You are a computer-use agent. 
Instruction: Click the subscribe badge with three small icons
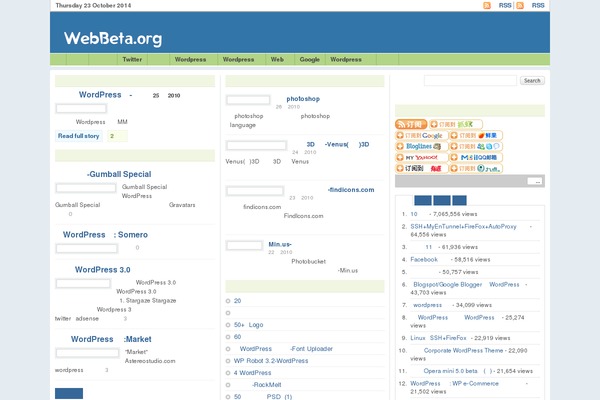[x=476, y=147]
